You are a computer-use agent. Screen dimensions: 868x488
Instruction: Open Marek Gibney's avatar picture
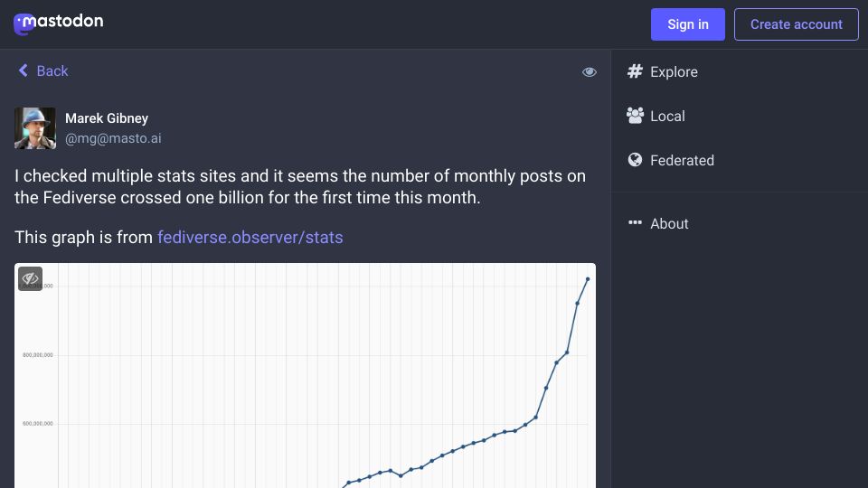35,128
